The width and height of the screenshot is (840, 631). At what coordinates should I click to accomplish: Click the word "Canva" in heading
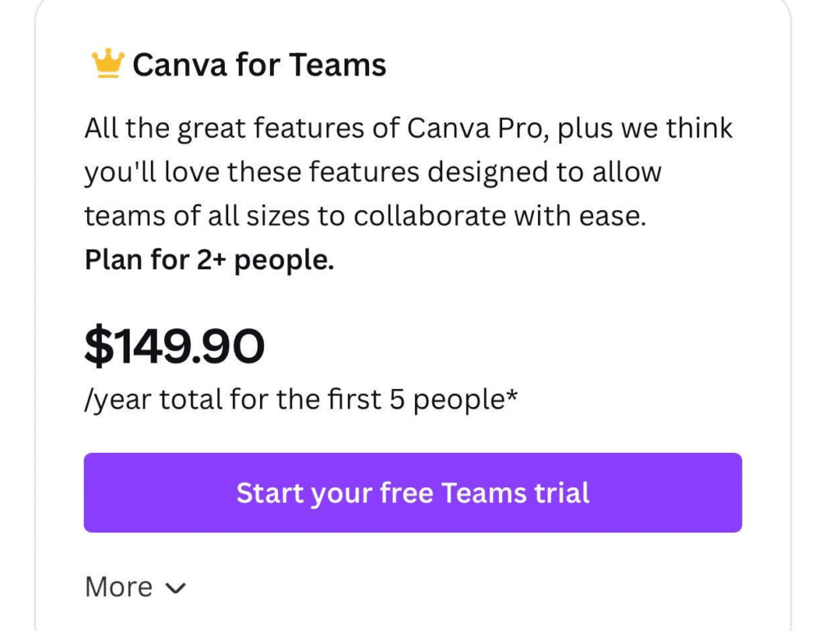point(170,65)
